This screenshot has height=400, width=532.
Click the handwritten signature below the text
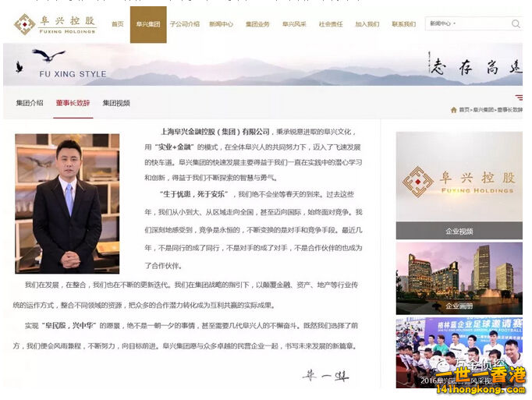pyautogui.click(x=325, y=376)
